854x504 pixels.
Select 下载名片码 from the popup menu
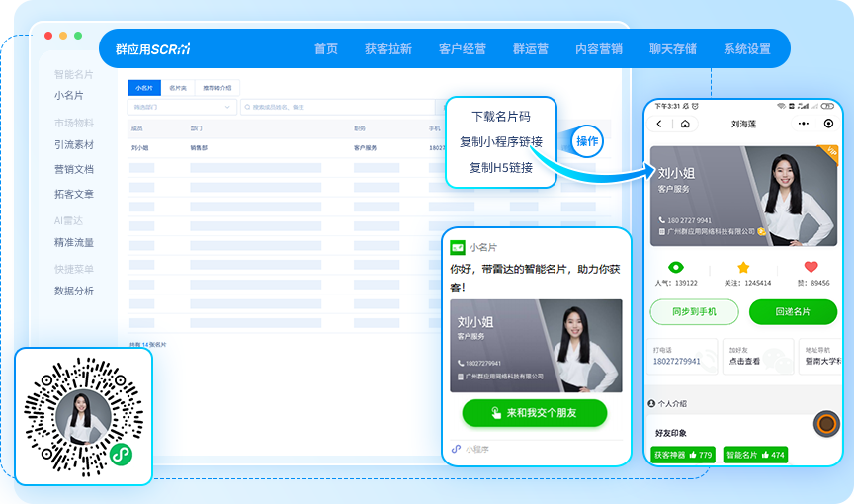coord(500,117)
